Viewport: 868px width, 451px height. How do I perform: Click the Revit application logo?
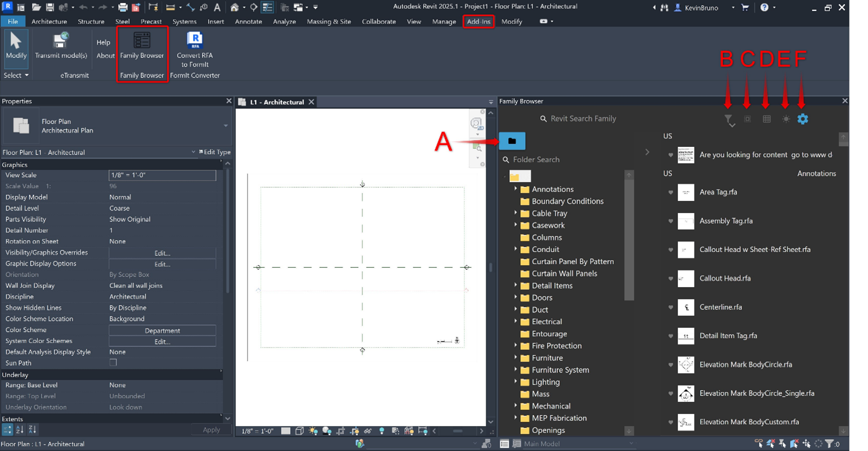pos(7,7)
